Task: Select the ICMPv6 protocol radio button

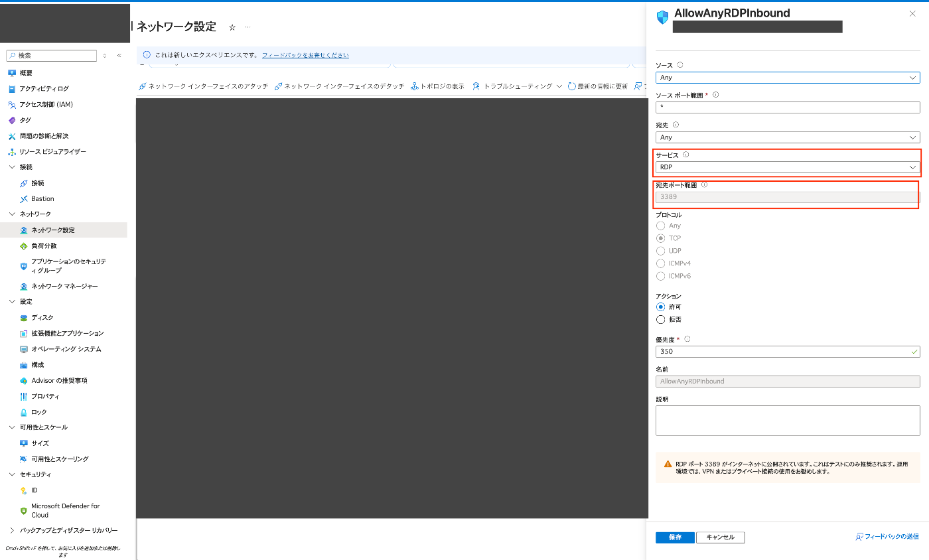Action: point(660,276)
